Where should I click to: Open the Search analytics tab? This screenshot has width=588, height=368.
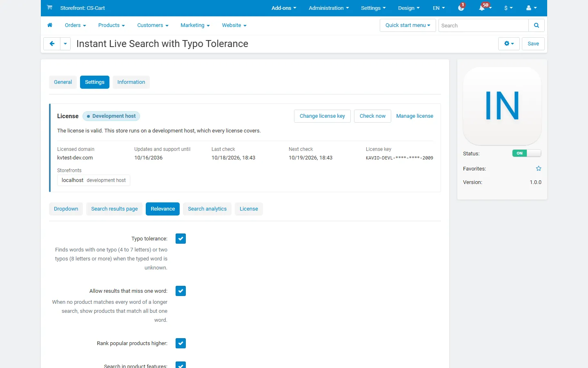click(207, 209)
